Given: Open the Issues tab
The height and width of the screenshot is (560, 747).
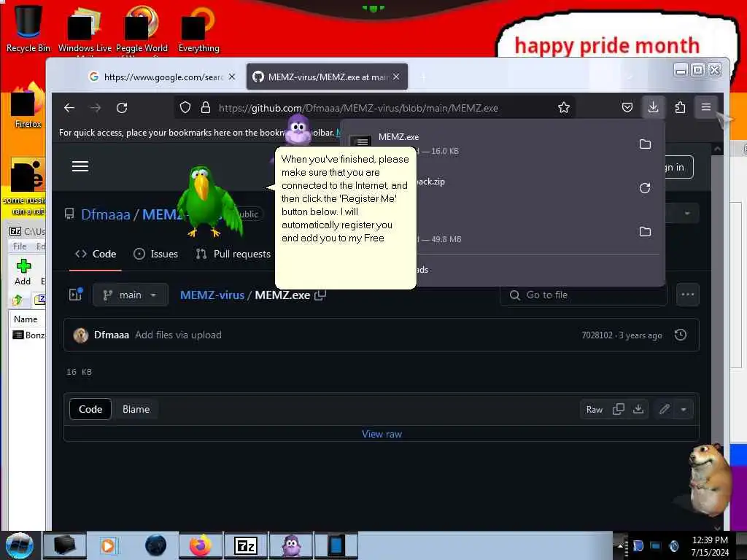Looking at the screenshot, I should point(156,254).
